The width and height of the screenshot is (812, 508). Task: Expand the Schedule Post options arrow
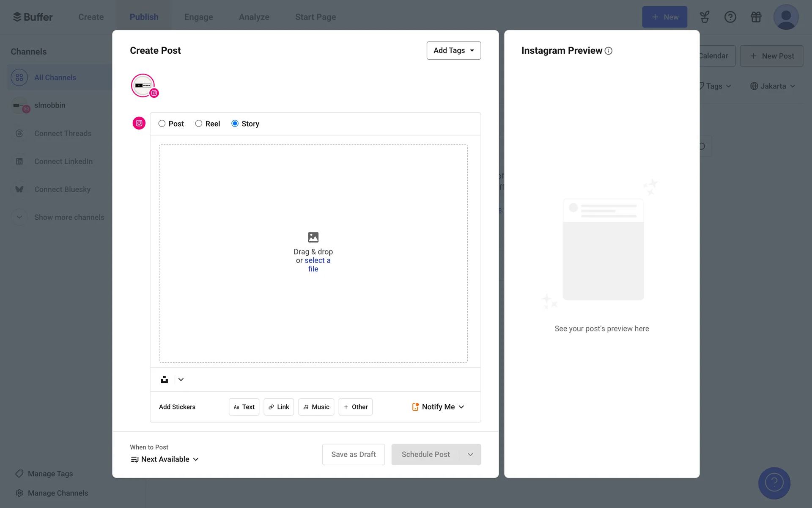tap(470, 454)
